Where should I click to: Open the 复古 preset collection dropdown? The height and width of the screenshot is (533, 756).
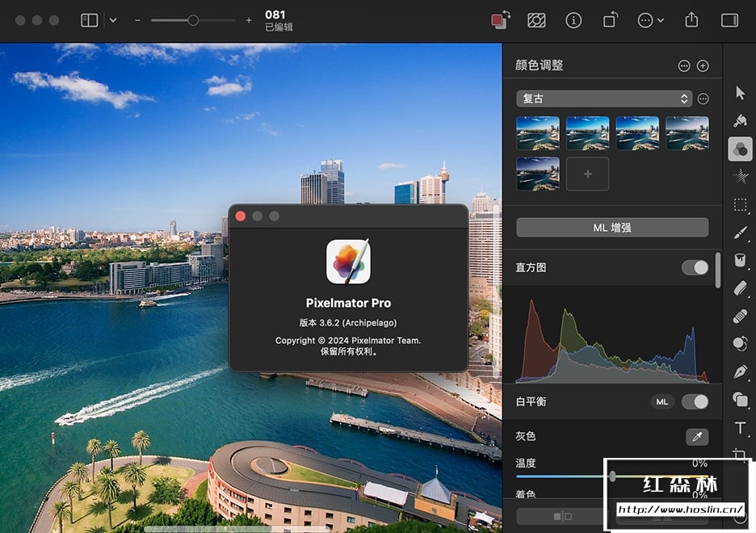604,99
